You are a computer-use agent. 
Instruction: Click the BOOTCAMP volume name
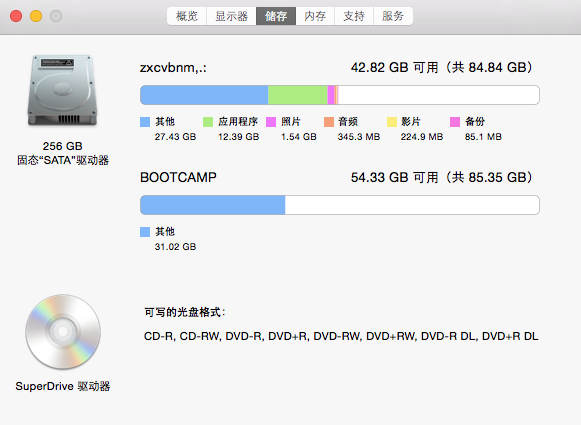(x=178, y=177)
